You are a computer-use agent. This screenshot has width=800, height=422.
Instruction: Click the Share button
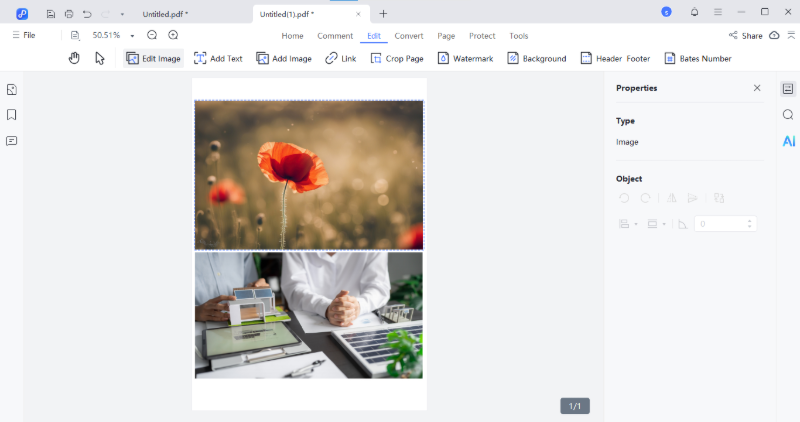(x=745, y=35)
